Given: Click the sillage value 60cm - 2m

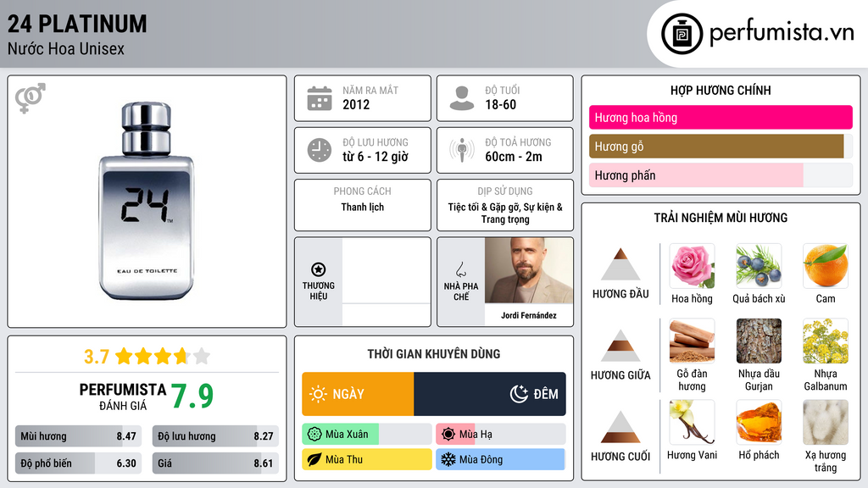Looking at the screenshot, I should (x=514, y=157).
